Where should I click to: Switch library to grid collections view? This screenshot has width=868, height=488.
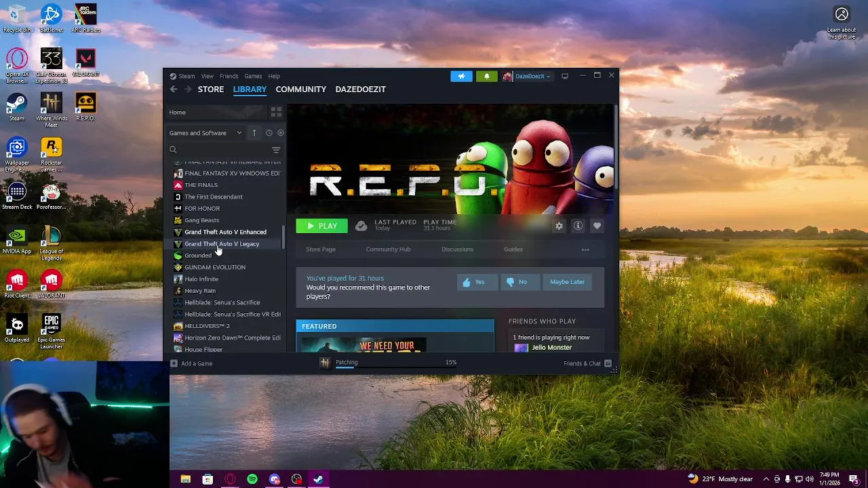point(276,112)
